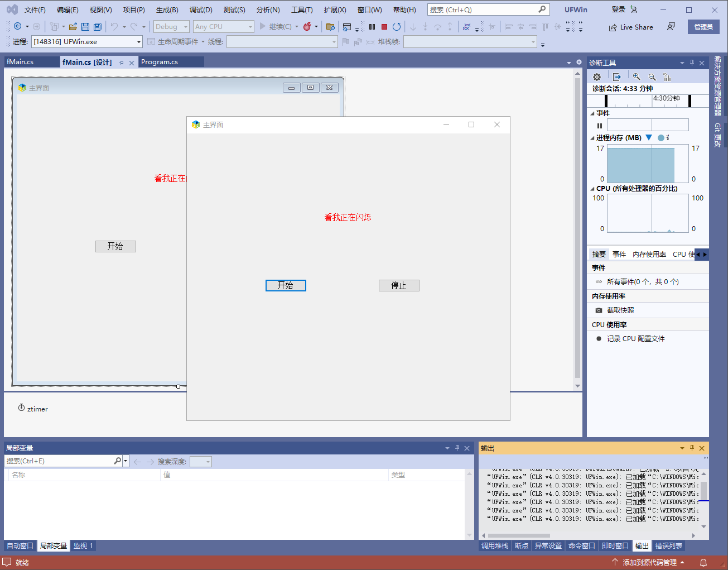Screen dimensions: 728x570
Task: Toggle pause on the 事件 track
Action: pos(600,126)
